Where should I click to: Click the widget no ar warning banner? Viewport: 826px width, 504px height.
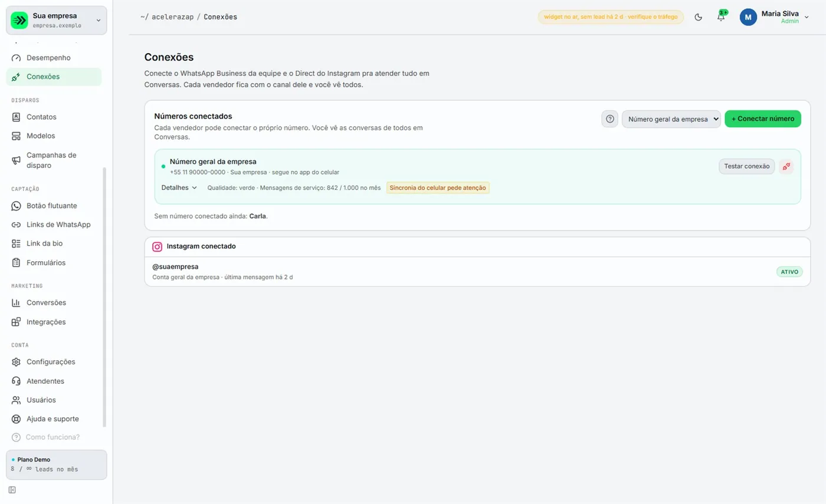tap(611, 17)
